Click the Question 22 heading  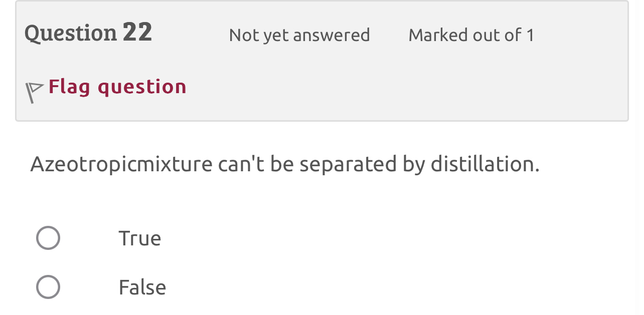click(x=88, y=32)
